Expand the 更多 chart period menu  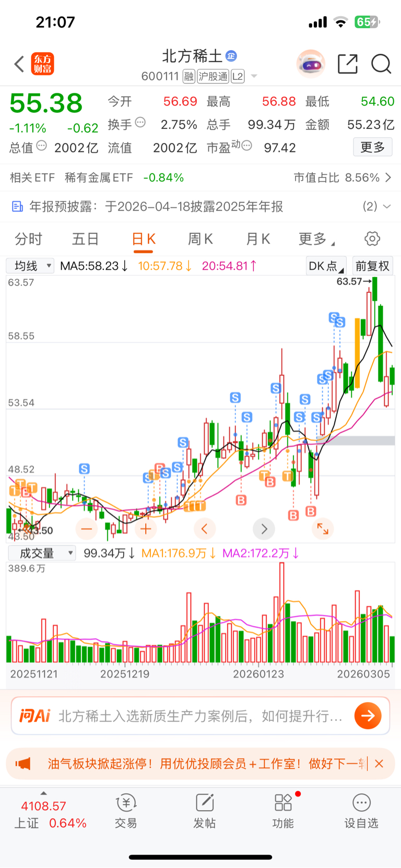316,239
